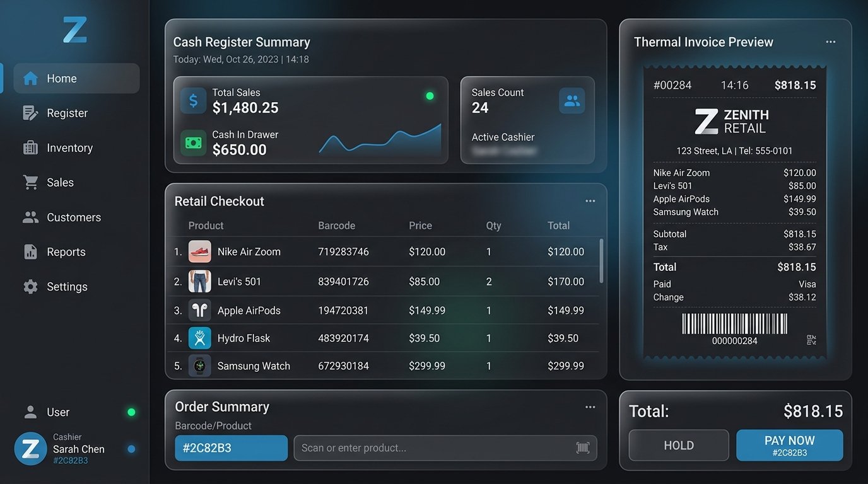
Task: Click the Sales shopping cart icon
Action: click(30, 182)
